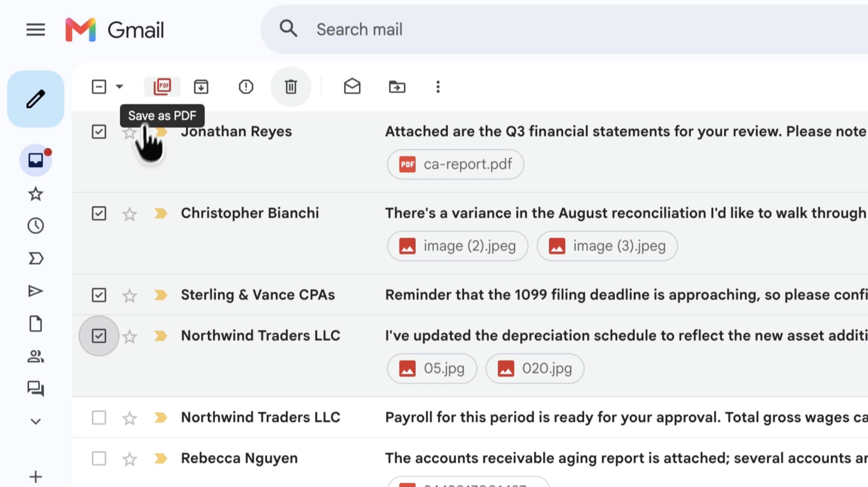The image size is (868, 487).
Task: Uncheck Sterling & Vance CPAs email checkbox
Action: click(99, 295)
